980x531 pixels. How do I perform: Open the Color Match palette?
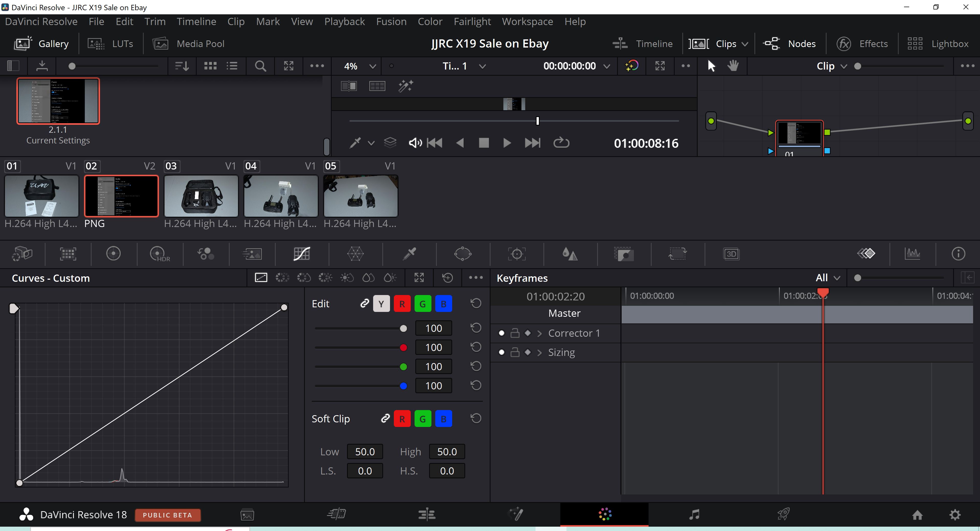(x=68, y=254)
